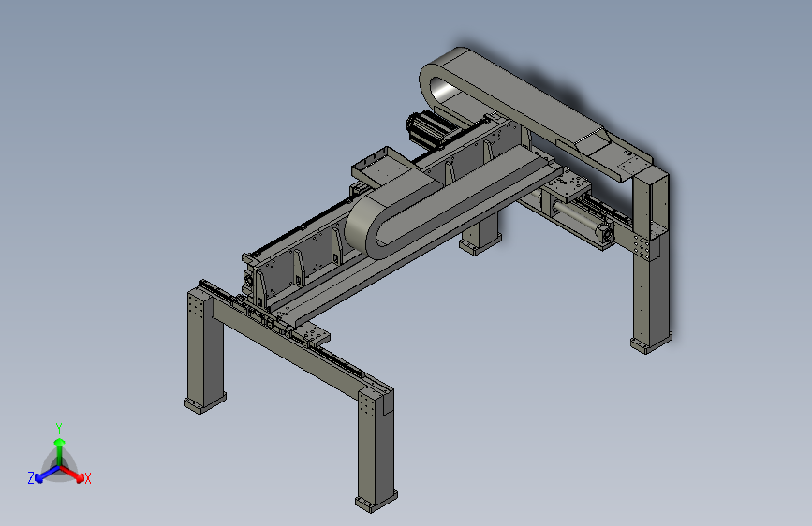Click the red X axis on orientation triad
The height and width of the screenshot is (526, 812).
72,474
